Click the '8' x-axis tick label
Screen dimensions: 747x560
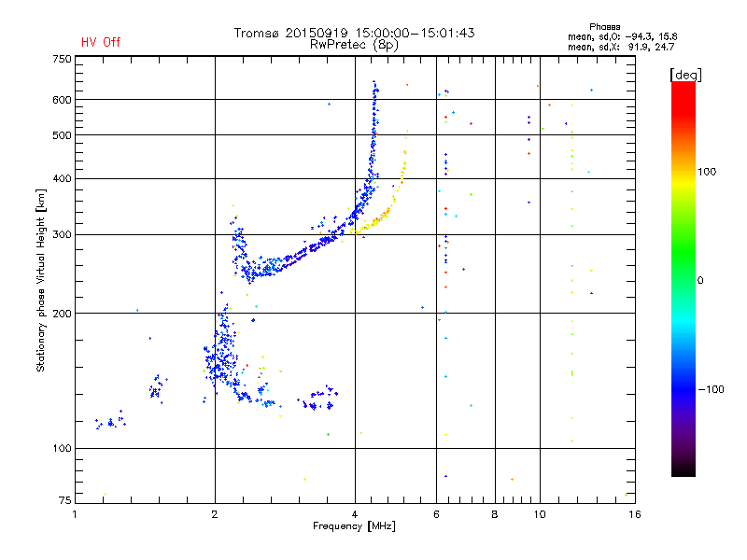pyautogui.click(x=495, y=514)
